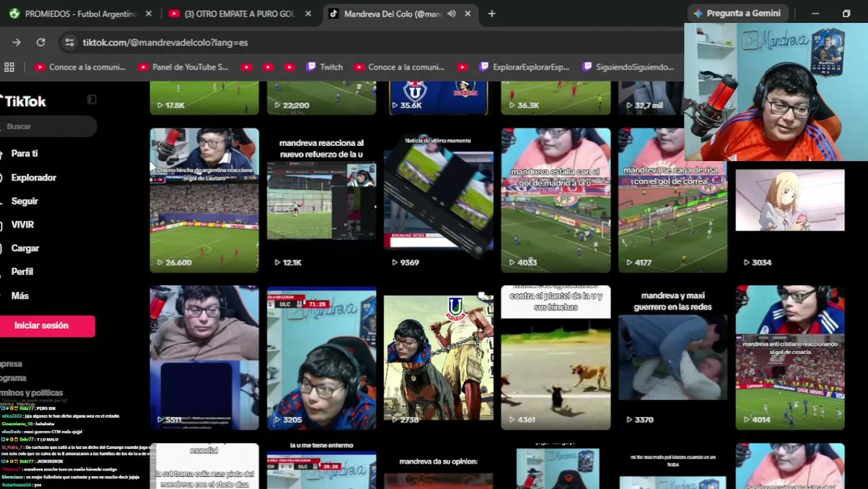Open video with 17.8K views

tap(204, 98)
